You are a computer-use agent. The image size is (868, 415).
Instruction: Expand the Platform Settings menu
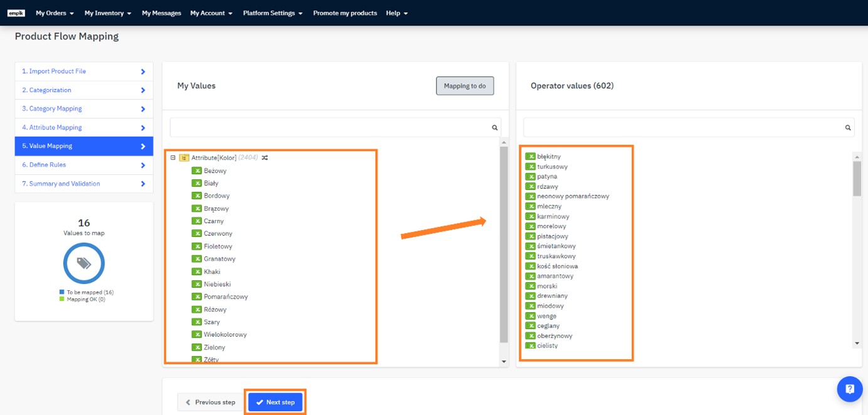pyautogui.click(x=273, y=13)
